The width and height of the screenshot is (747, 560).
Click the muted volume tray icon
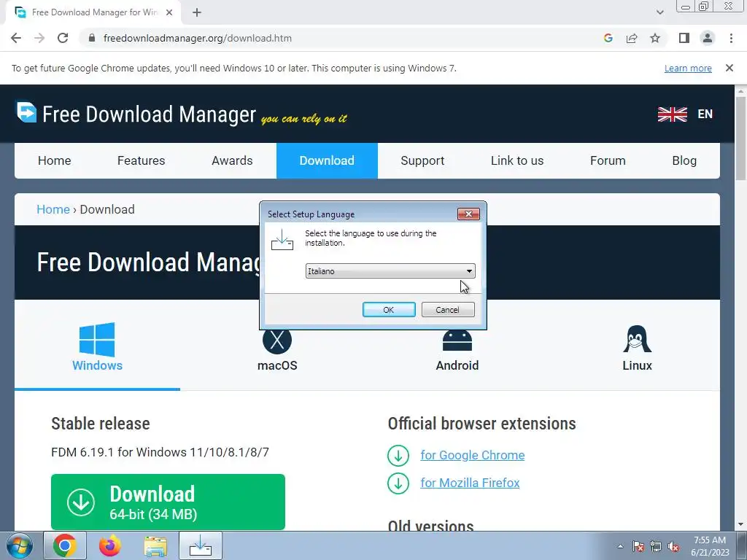673,546
